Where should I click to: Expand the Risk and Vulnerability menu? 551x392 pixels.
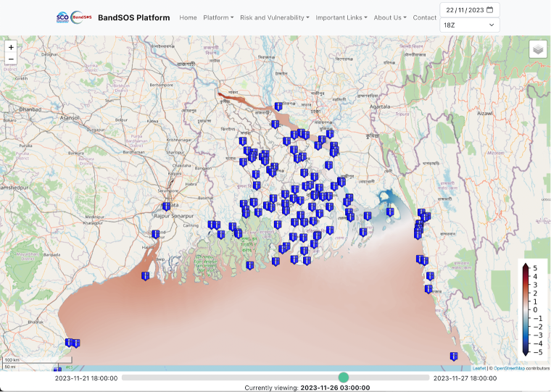click(274, 17)
